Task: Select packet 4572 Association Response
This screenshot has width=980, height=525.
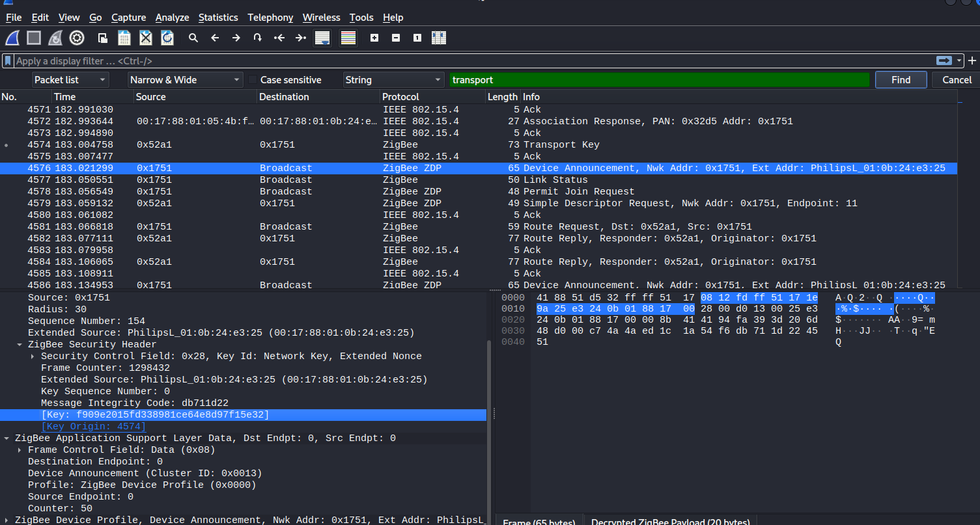Action: coord(479,121)
